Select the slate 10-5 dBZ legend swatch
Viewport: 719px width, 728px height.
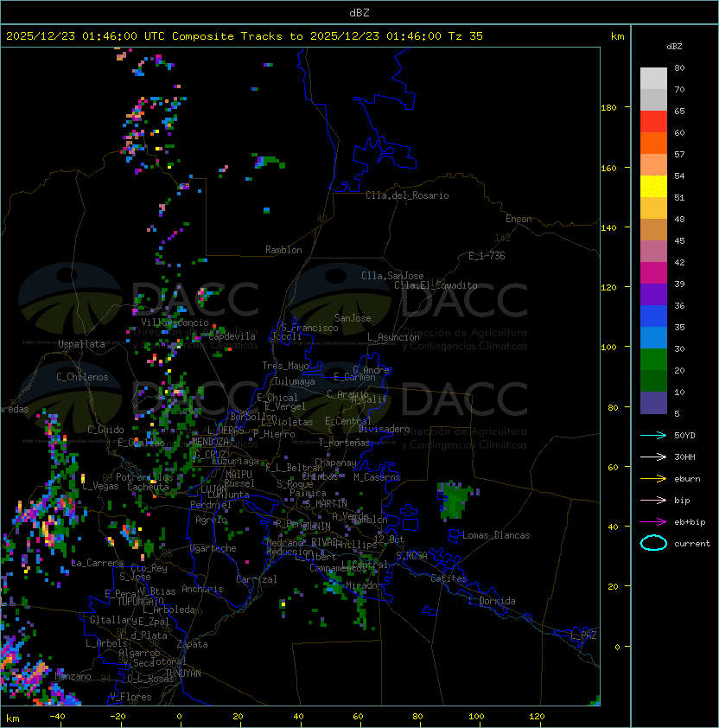click(653, 403)
